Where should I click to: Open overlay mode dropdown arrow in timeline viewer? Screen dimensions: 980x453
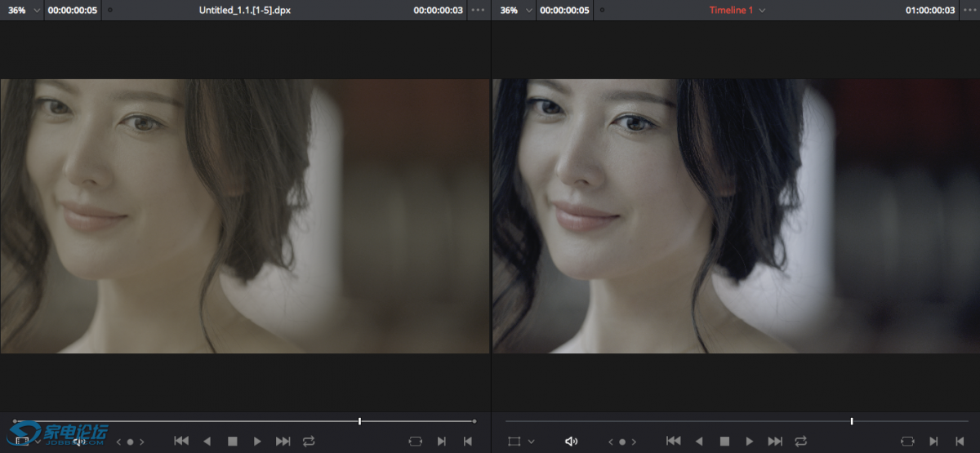click(532, 441)
